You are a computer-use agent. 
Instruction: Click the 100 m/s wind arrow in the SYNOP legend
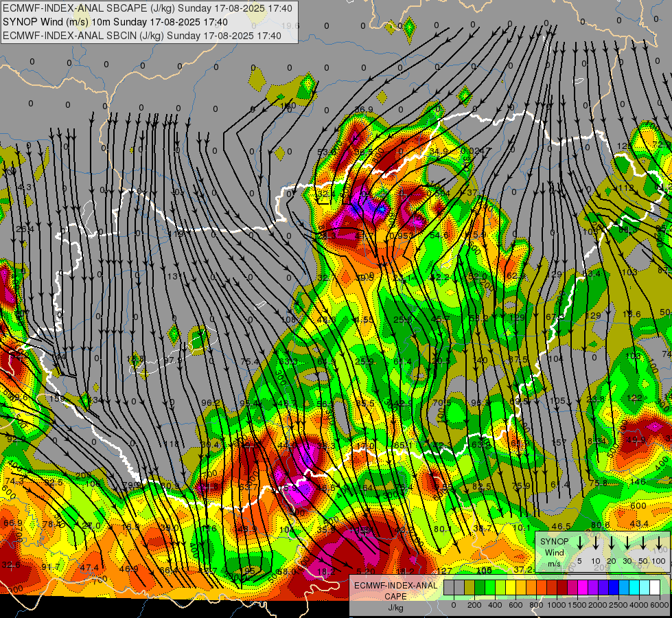pyautogui.click(x=659, y=542)
